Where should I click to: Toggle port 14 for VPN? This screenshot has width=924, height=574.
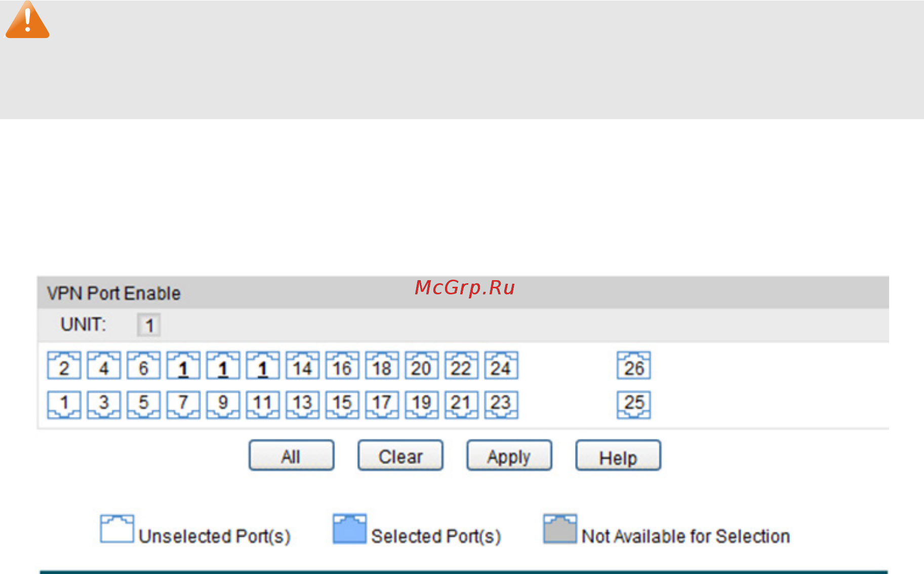pyautogui.click(x=302, y=366)
